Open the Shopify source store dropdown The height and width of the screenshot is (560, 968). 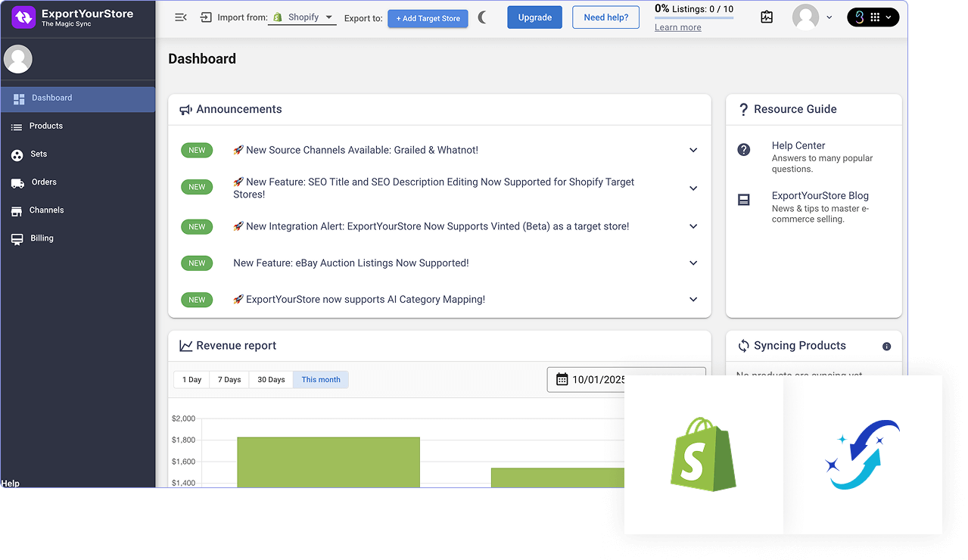click(x=303, y=17)
